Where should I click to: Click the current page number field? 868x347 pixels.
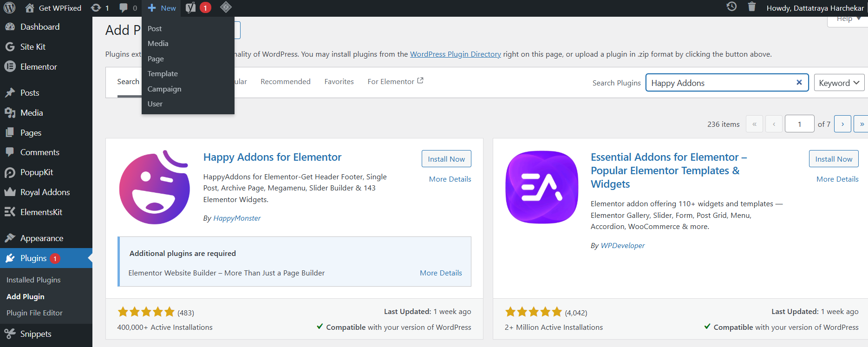799,124
